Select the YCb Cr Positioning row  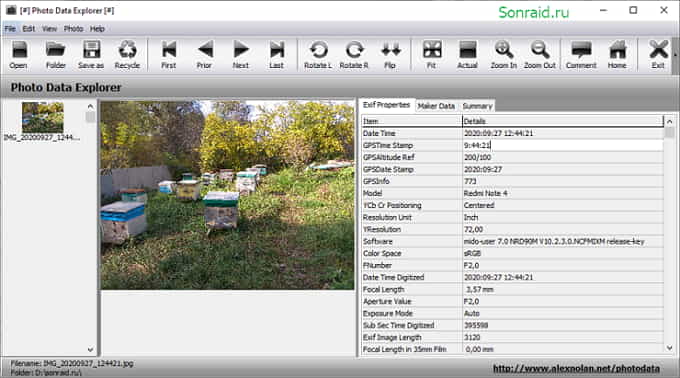(x=512, y=205)
